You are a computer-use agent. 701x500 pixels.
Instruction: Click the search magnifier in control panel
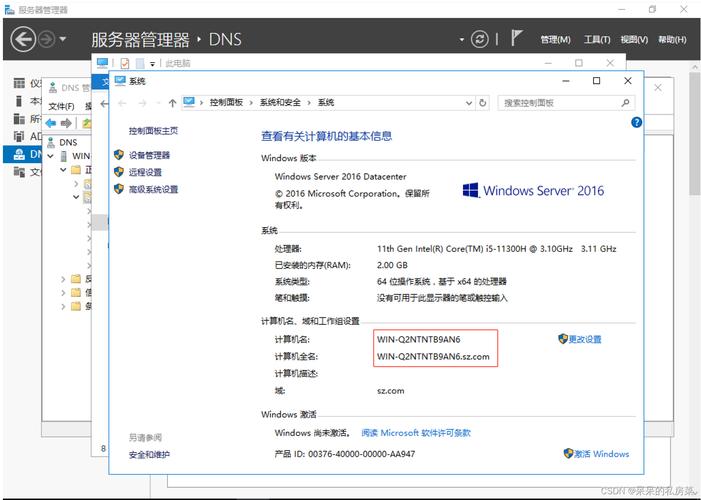pyautogui.click(x=626, y=103)
